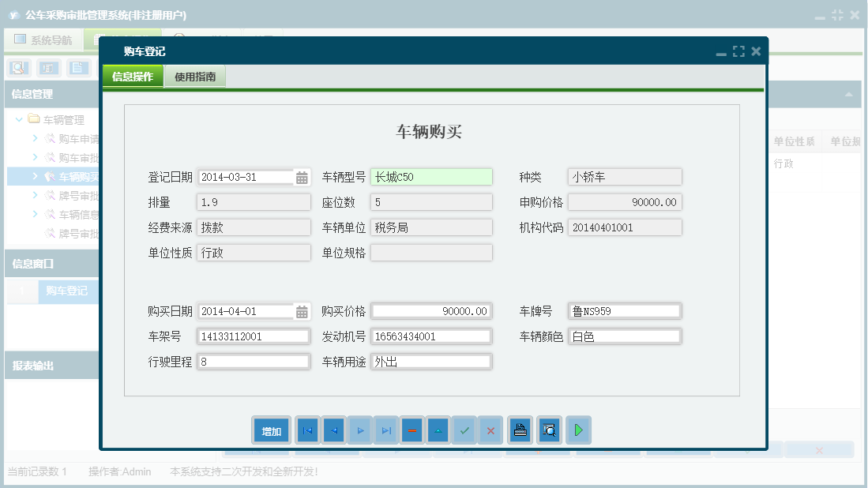Collapse the 车辆管理 tree folder
The height and width of the screenshot is (488, 868).
20,120
